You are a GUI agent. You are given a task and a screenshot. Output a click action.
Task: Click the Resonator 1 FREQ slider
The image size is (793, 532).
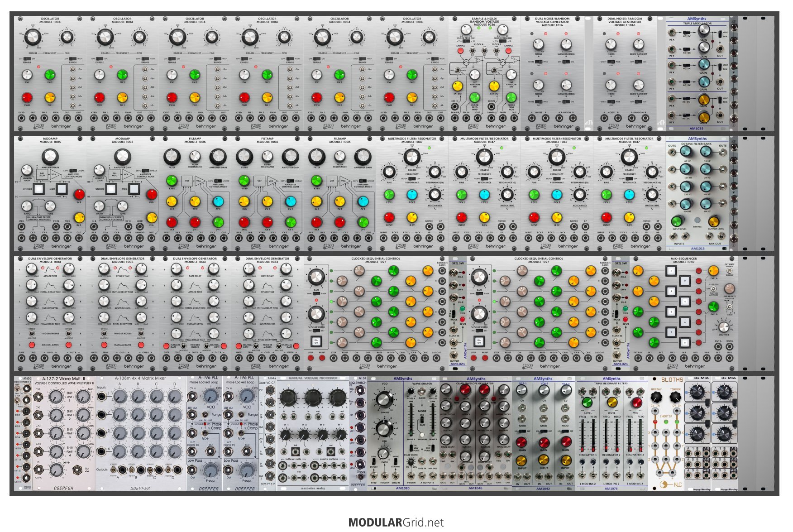coord(583,436)
